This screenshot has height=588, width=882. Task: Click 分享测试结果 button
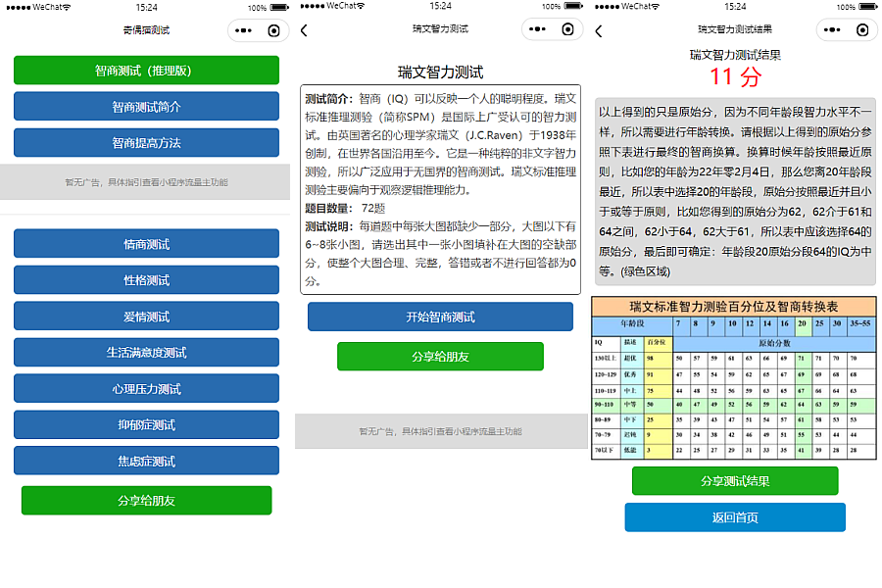(734, 481)
